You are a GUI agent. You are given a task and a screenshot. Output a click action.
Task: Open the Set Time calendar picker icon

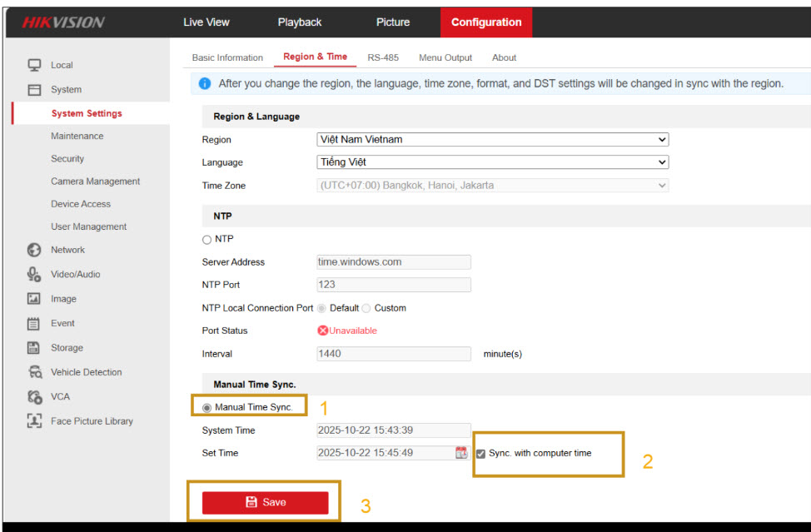(461, 453)
